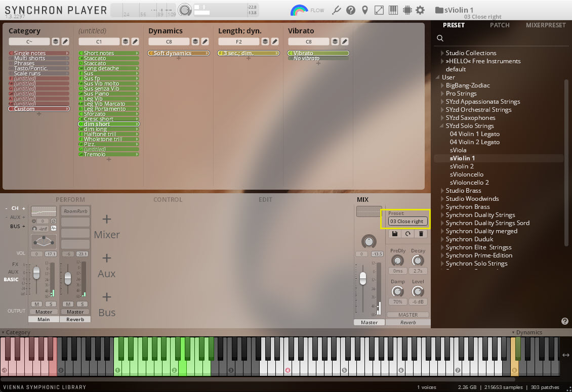
Task: Open the tuning fork tuner
Action: pyautogui.click(x=336, y=10)
